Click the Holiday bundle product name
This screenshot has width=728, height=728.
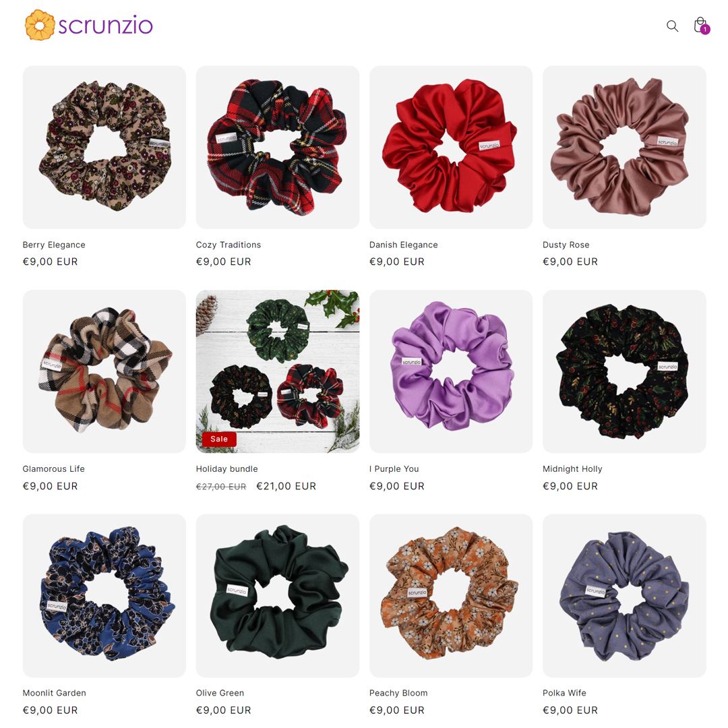pos(227,469)
